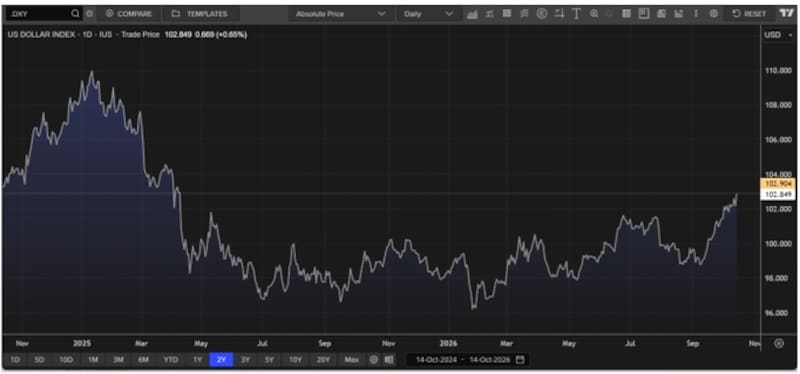
Task: Select the 5D range tab
Action: click(39, 360)
